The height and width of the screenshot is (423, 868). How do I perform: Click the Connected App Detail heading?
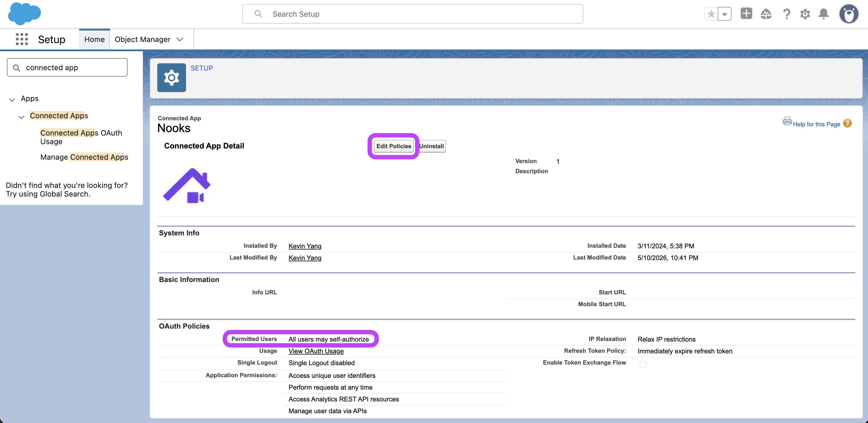coord(204,146)
